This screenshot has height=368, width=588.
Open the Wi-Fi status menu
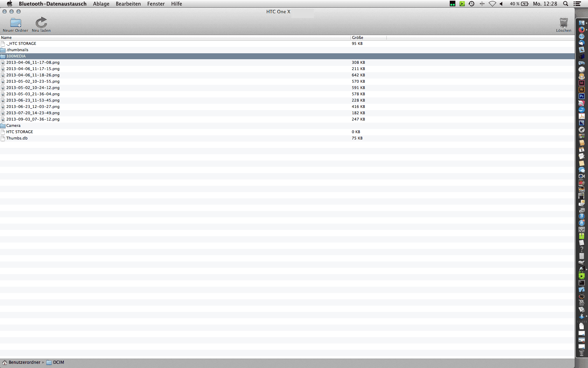[492, 4]
